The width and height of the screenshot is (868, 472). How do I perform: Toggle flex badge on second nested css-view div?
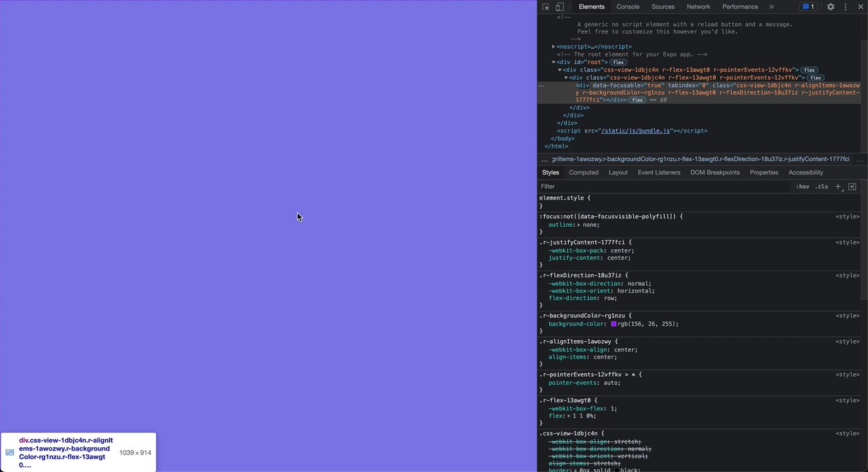click(x=816, y=78)
